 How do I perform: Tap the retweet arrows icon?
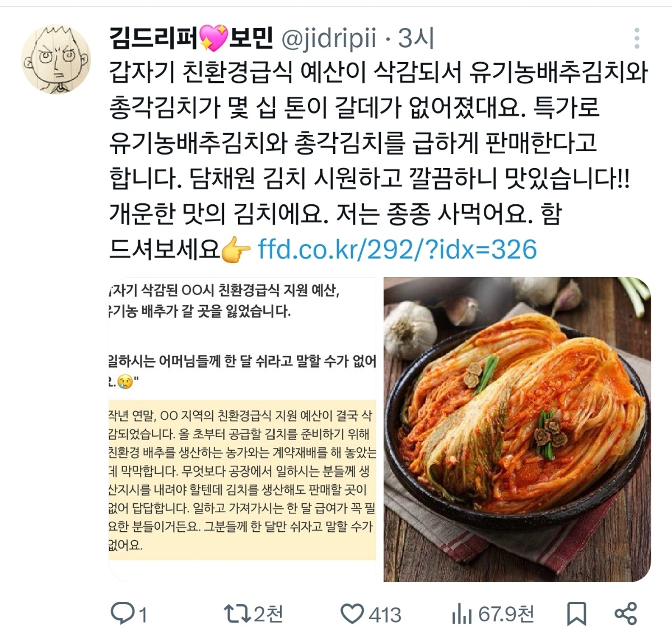(237, 614)
